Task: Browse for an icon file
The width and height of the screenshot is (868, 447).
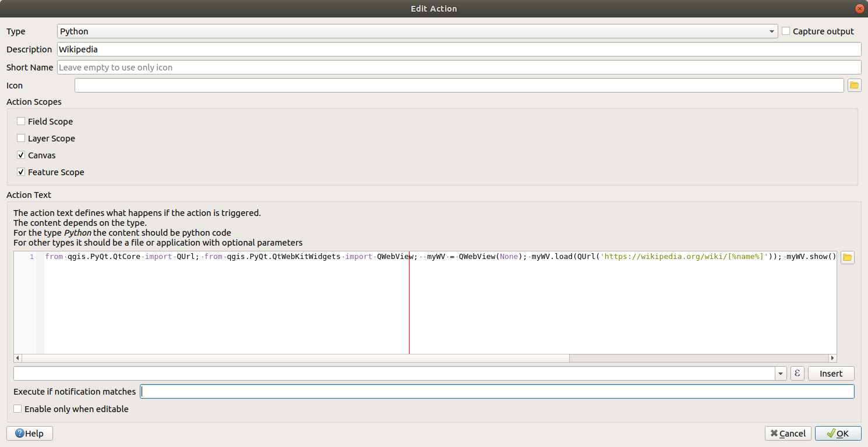Action: [854, 85]
